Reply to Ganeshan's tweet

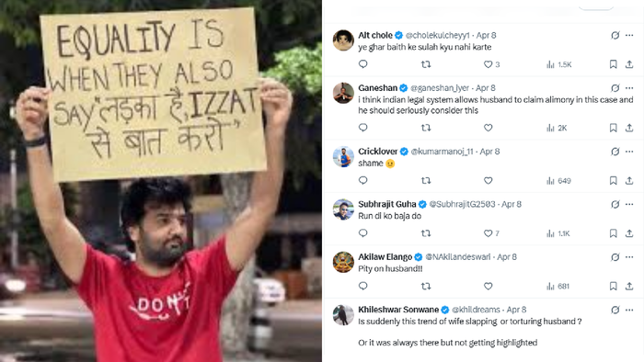(363, 128)
